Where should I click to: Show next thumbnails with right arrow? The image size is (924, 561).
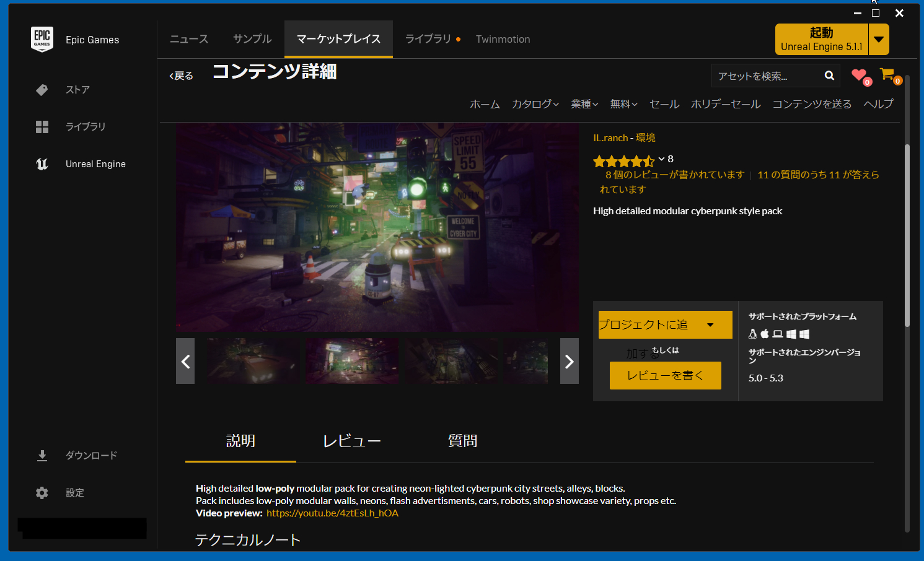[x=569, y=361]
